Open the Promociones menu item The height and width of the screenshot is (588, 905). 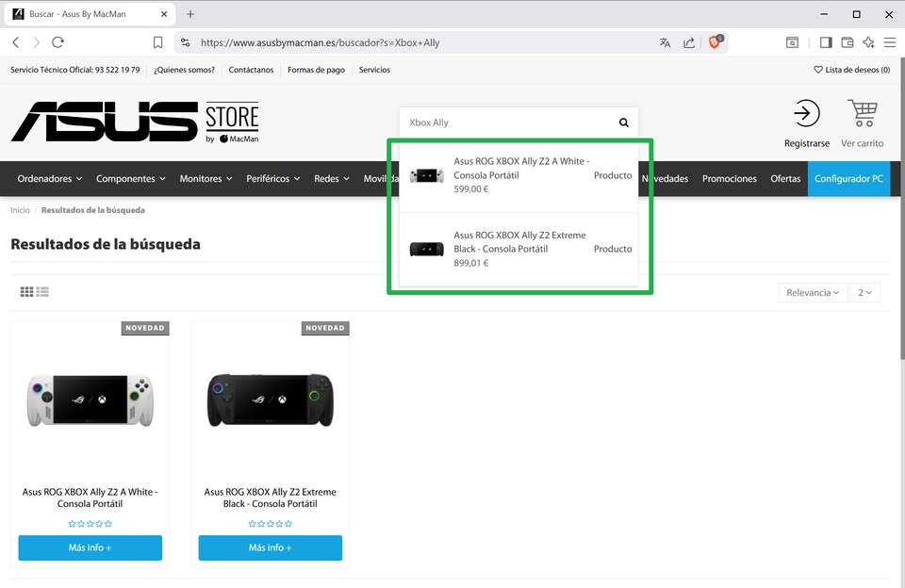click(729, 179)
